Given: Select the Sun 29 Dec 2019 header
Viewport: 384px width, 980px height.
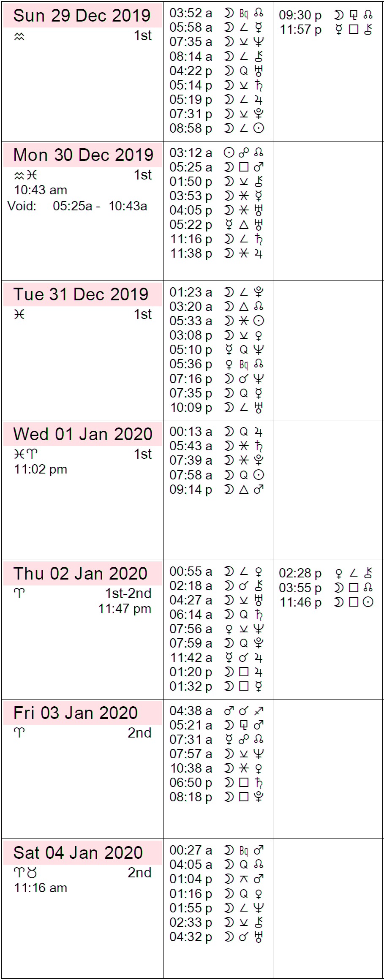Looking at the screenshot, I should 82,16.
